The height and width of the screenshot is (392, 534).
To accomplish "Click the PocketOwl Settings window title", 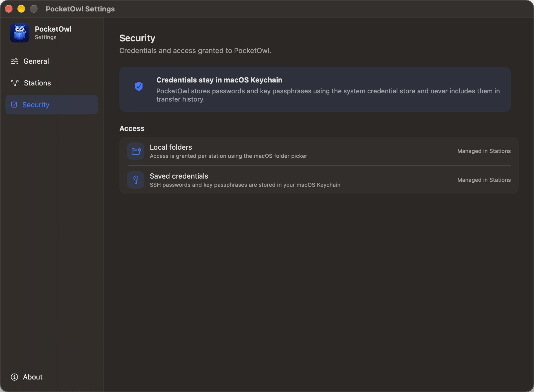I will (x=80, y=9).
